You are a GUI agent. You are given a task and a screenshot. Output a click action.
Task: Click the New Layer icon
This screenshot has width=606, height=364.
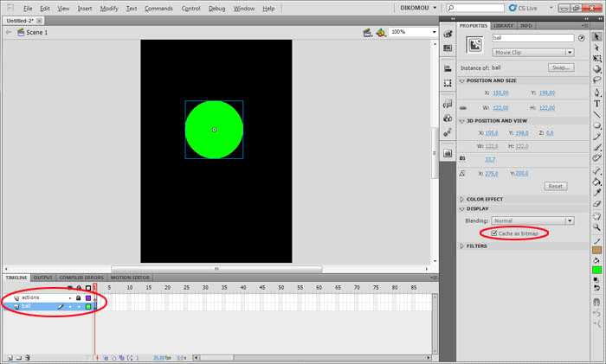10,358
